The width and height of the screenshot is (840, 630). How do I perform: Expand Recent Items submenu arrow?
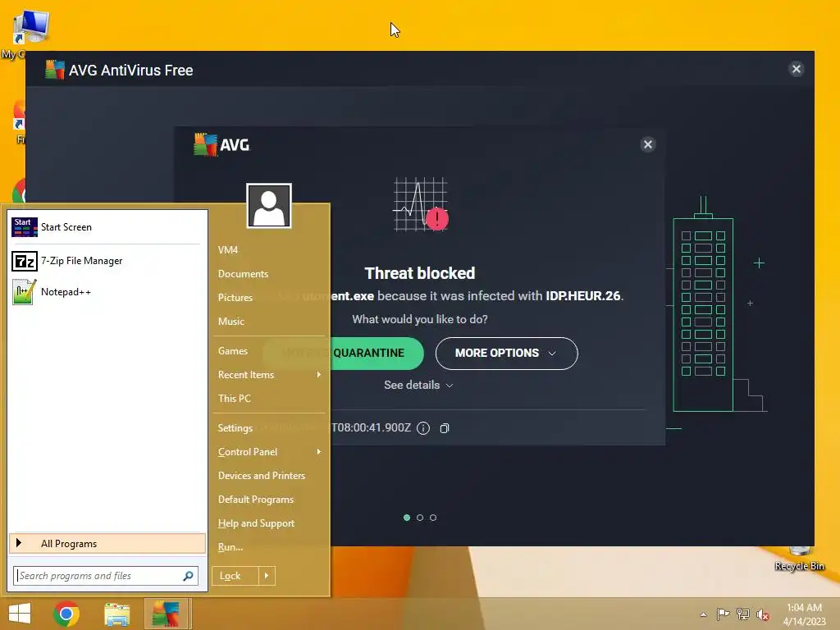(319, 374)
